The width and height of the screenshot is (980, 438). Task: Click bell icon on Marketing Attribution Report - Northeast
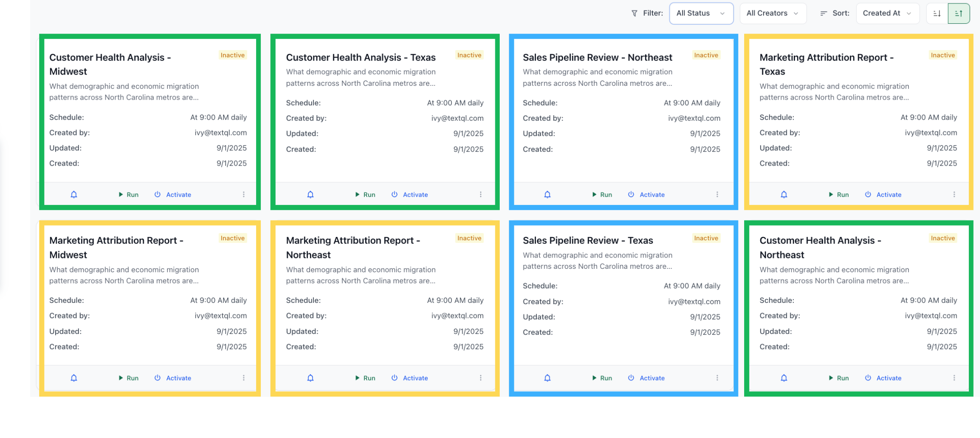(x=310, y=378)
